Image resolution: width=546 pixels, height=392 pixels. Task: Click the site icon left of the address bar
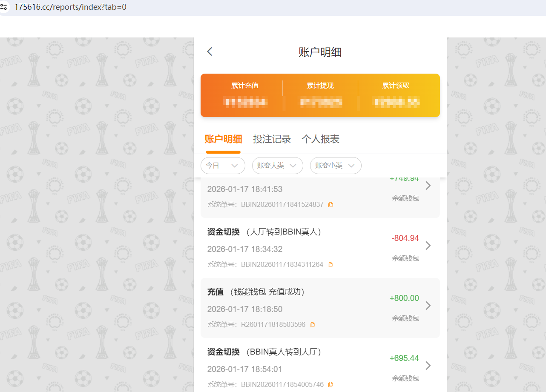coord(4,7)
